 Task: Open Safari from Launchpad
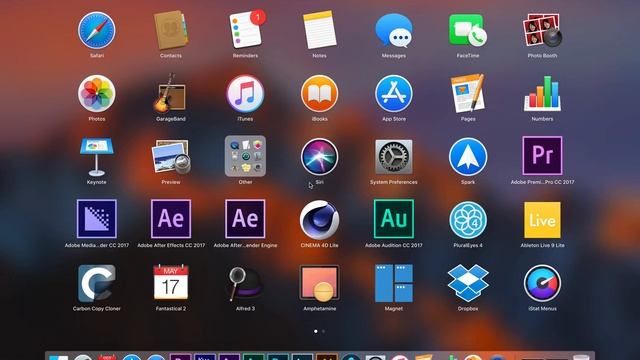pos(97,31)
